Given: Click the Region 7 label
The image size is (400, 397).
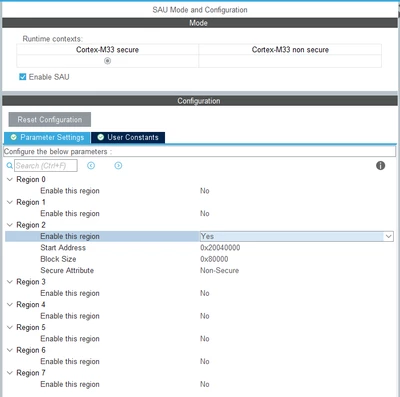Looking at the screenshot, I should point(31,373).
